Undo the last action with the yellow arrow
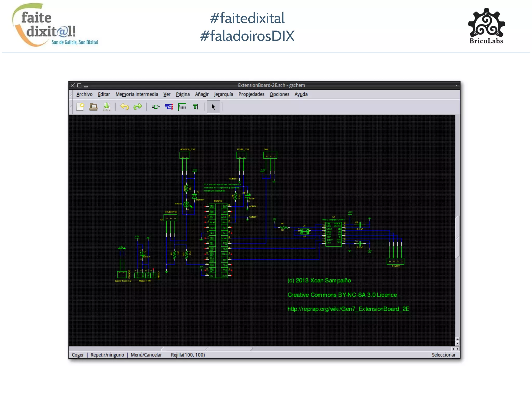The width and height of the screenshot is (532, 399). tap(124, 107)
